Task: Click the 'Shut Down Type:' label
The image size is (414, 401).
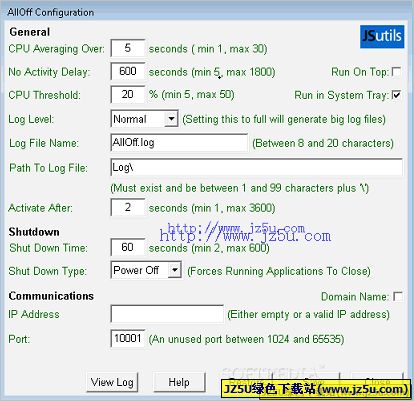Action: (x=48, y=271)
